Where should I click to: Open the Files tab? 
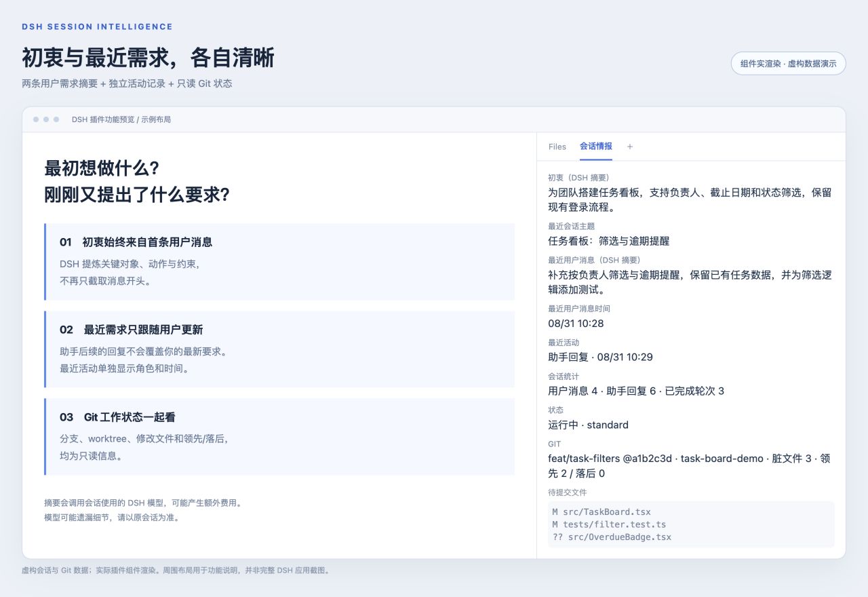(x=557, y=147)
